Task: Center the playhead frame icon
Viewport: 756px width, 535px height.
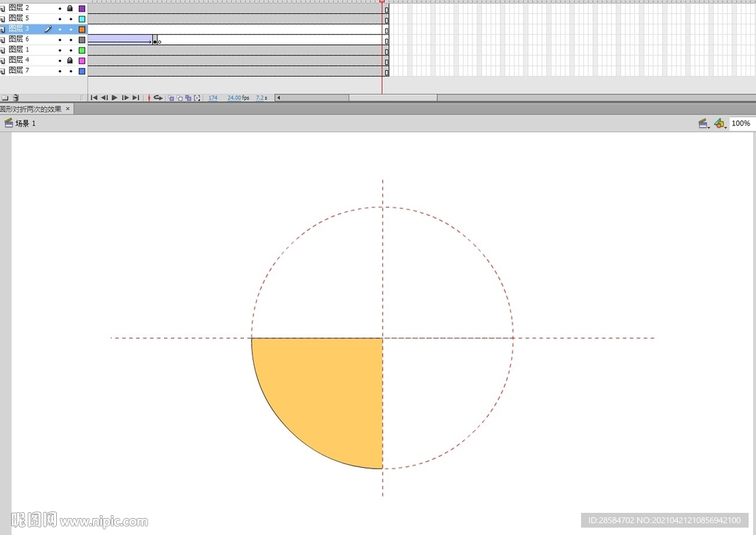Action: pyautogui.click(x=149, y=98)
